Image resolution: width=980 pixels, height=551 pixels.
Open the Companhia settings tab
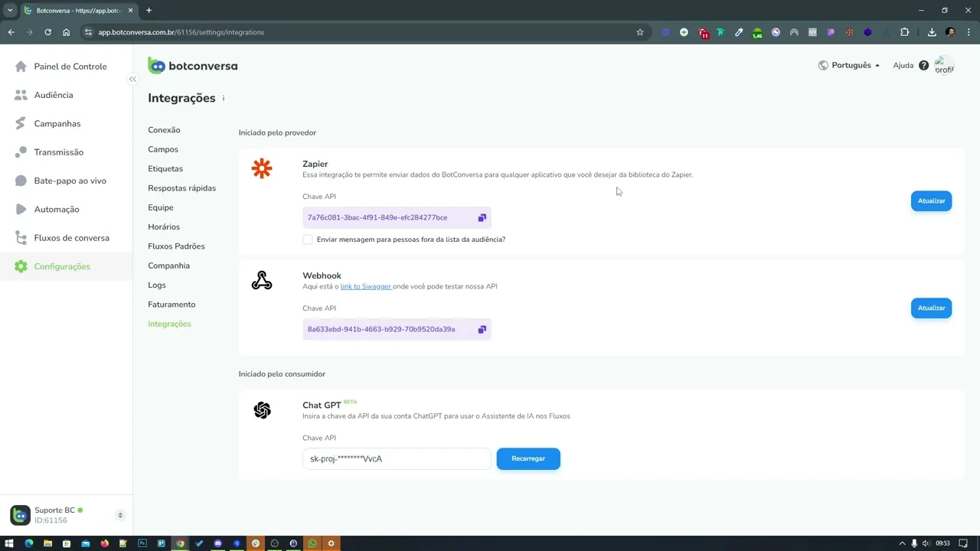(x=168, y=266)
